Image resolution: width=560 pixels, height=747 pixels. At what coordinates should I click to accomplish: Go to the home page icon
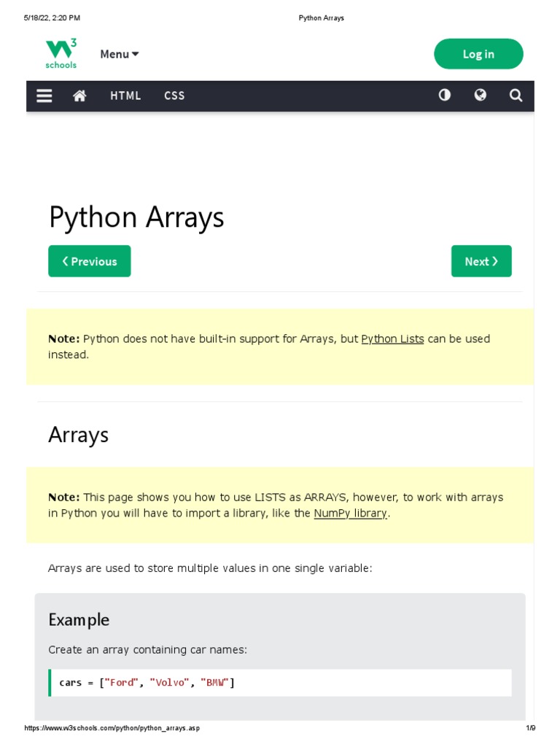coord(79,96)
